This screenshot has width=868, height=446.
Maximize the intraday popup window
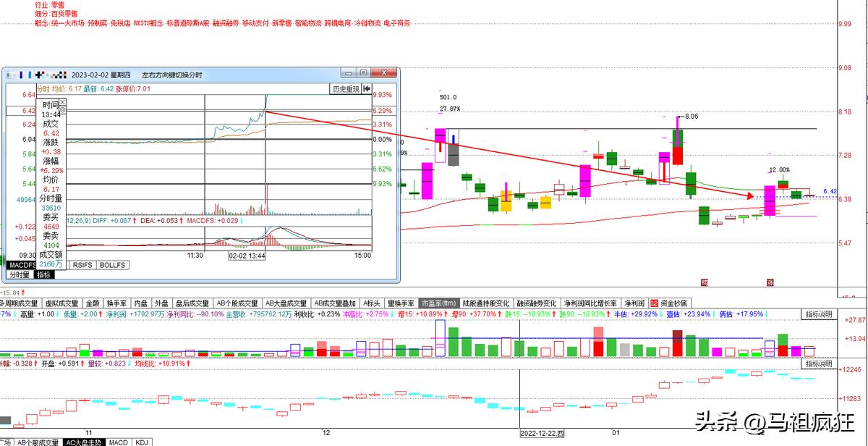click(364, 73)
